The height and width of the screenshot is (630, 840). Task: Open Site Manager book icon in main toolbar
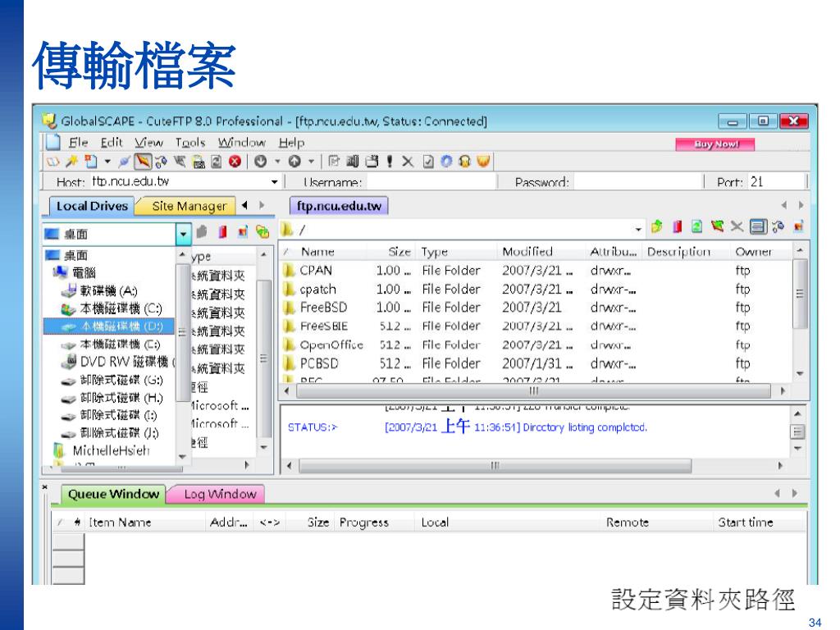(52, 162)
